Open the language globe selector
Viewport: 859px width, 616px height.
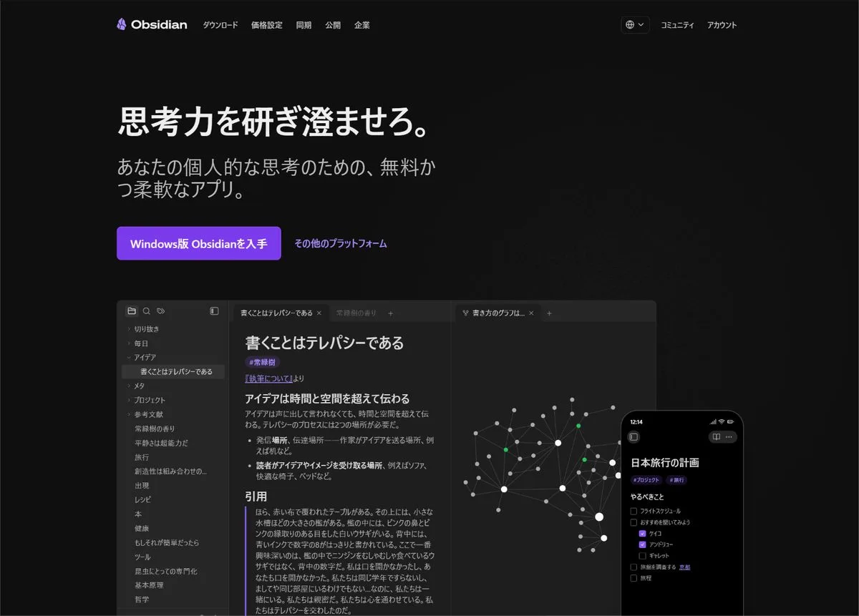click(x=635, y=24)
